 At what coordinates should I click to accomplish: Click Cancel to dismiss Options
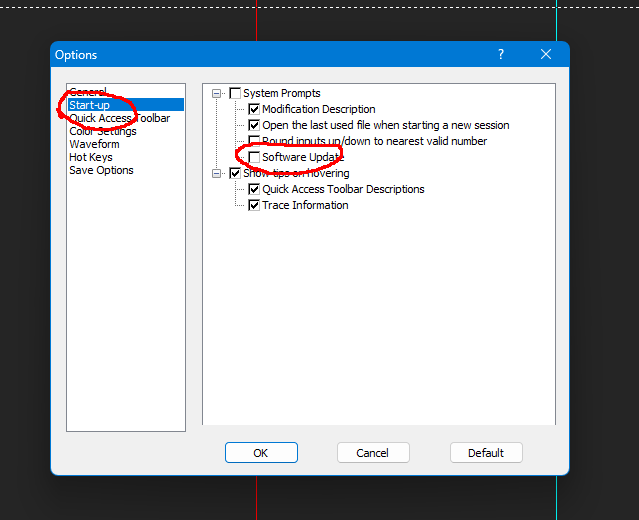373,453
